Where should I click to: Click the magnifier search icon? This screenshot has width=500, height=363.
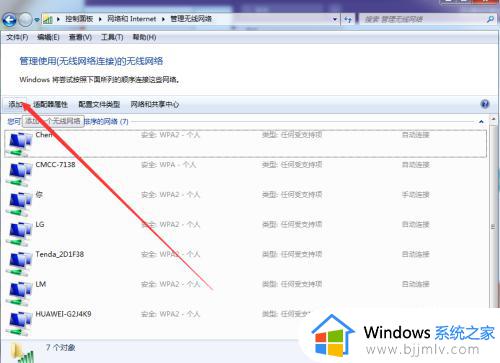(x=490, y=19)
